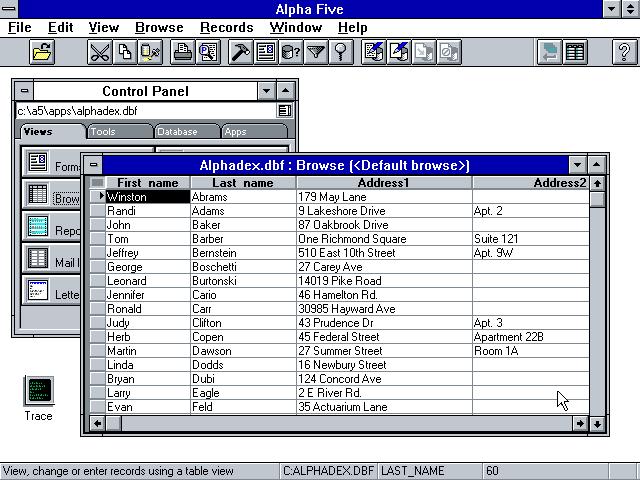Click the Letters icon in Control Panel

38,290
